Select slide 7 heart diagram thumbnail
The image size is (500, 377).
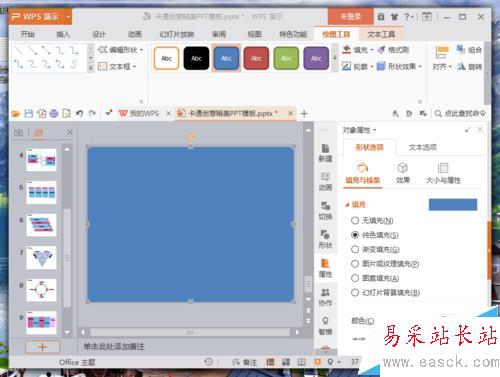pyautogui.click(x=41, y=258)
